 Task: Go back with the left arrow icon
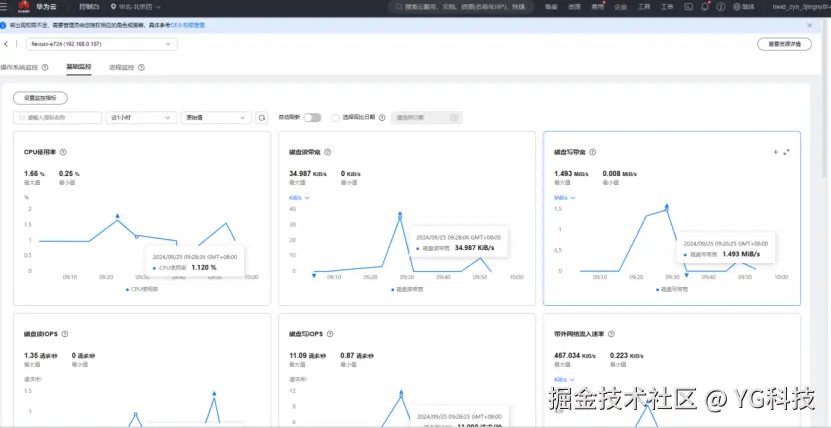point(6,44)
